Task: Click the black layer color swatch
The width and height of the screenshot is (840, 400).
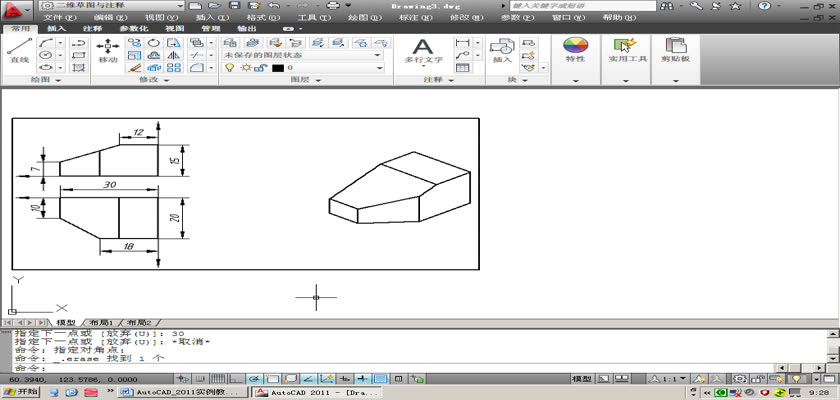Action: coord(278,67)
